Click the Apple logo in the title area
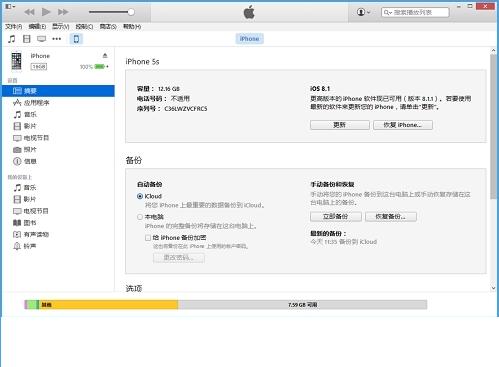Screen dimensions: 499x367 [249, 12]
